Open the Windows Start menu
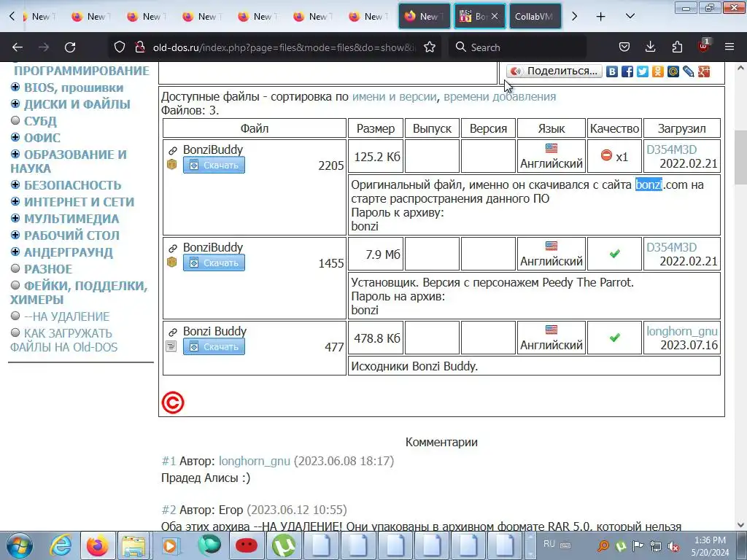 [20, 545]
